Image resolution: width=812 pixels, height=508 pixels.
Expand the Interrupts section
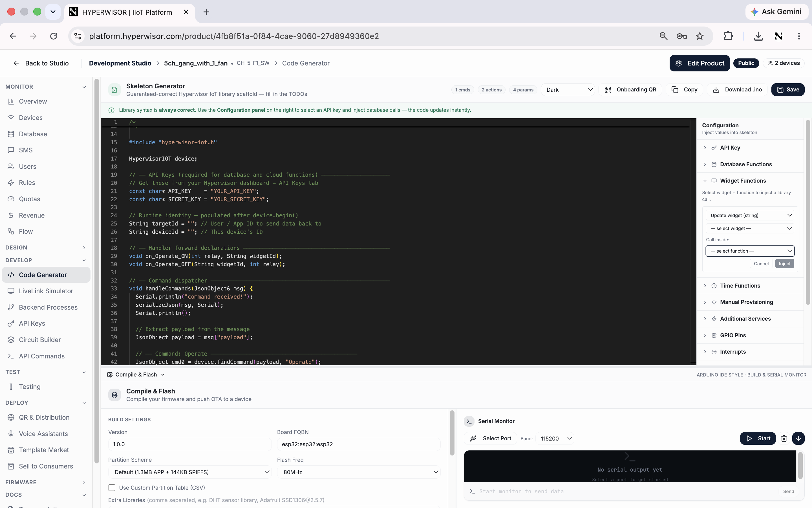(x=750, y=352)
